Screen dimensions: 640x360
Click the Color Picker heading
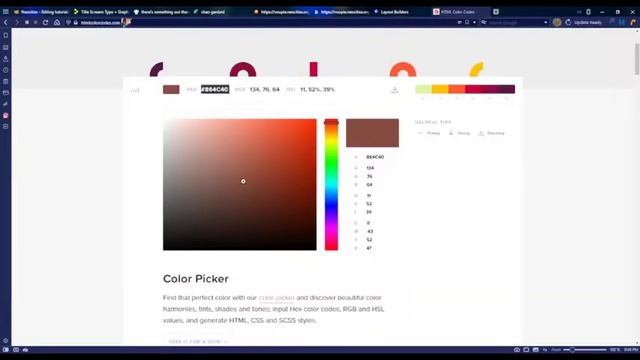[x=196, y=279]
